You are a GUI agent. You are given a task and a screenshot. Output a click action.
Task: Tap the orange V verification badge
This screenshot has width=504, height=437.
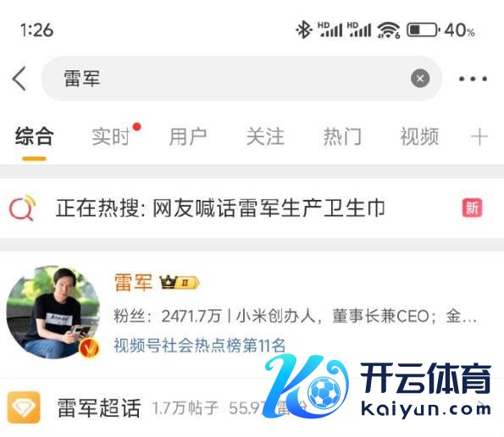[x=89, y=348]
